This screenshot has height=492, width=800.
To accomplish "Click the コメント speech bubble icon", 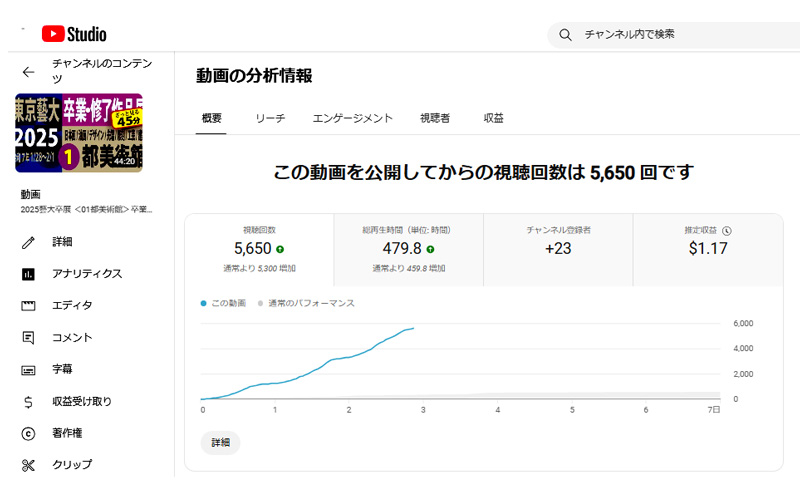I will pyautogui.click(x=29, y=337).
